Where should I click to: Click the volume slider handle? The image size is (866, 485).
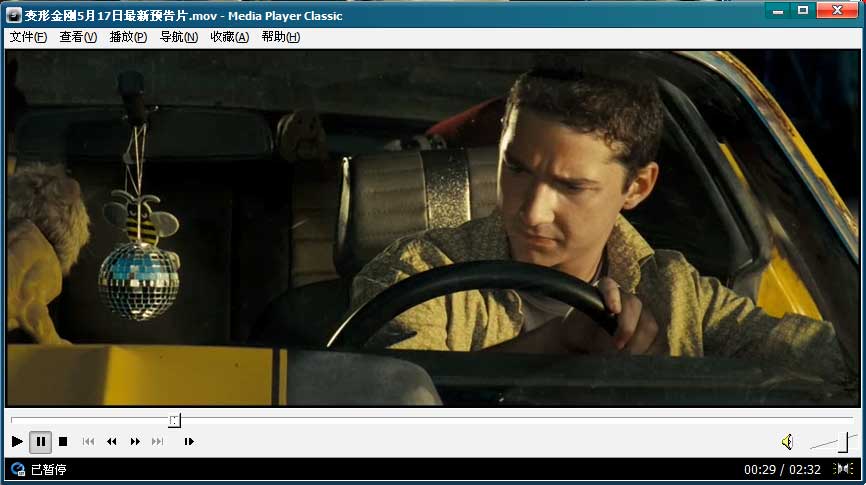(x=843, y=442)
